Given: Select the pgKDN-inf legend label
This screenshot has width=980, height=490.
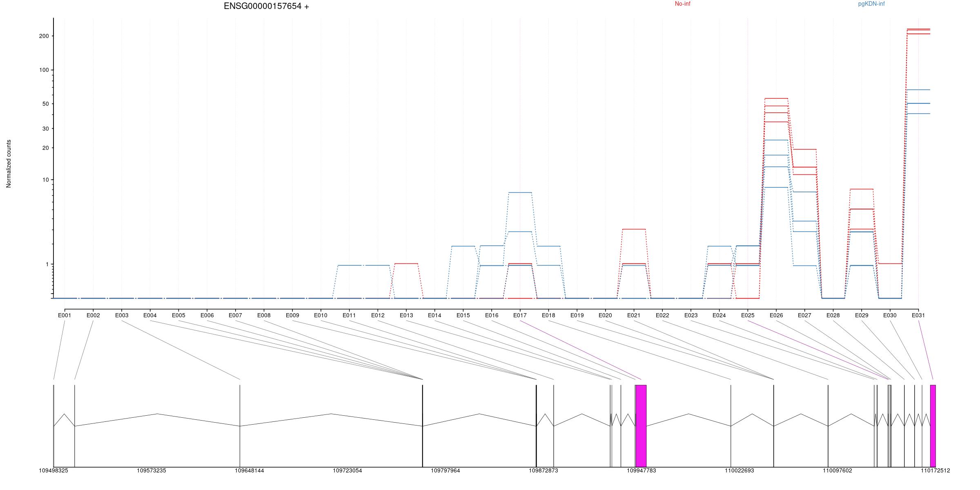Looking at the screenshot, I should tap(871, 4).
